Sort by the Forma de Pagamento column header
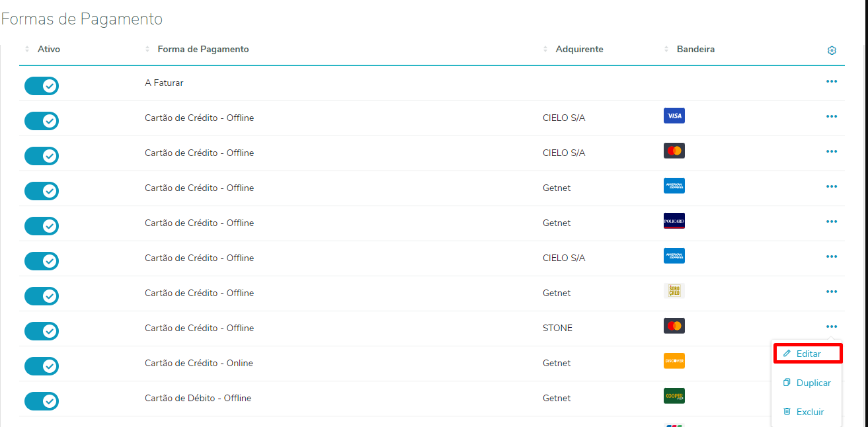Image resolution: width=868 pixels, height=427 pixels. [196, 49]
